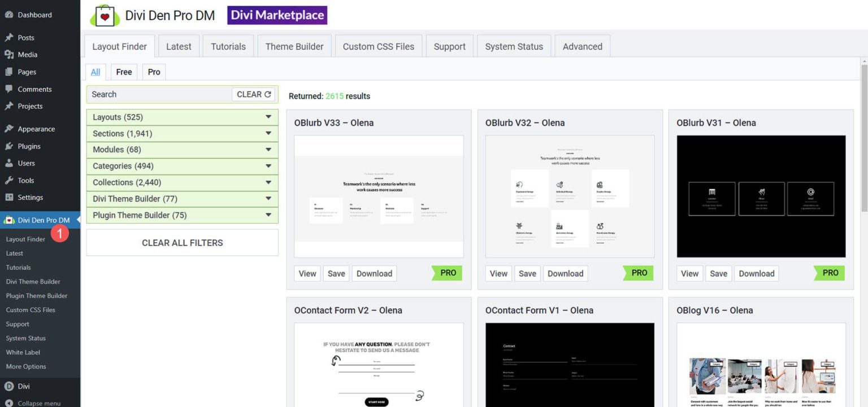Open the System Status tab
The width and height of the screenshot is (868, 407).
point(513,46)
